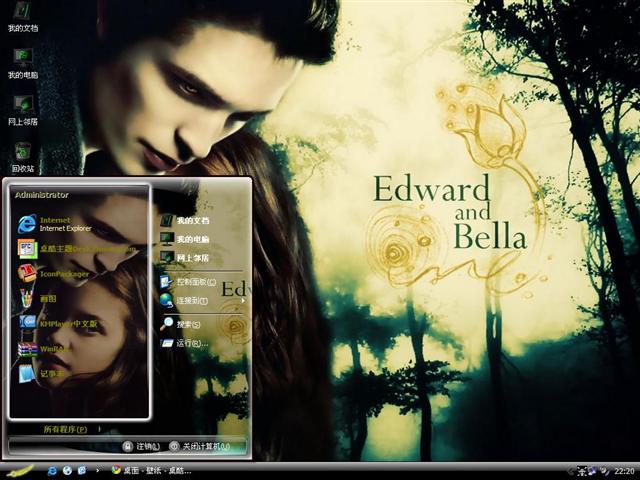Click the globe browser quick launch icon
This screenshot has width=640, height=480.
tap(67, 471)
